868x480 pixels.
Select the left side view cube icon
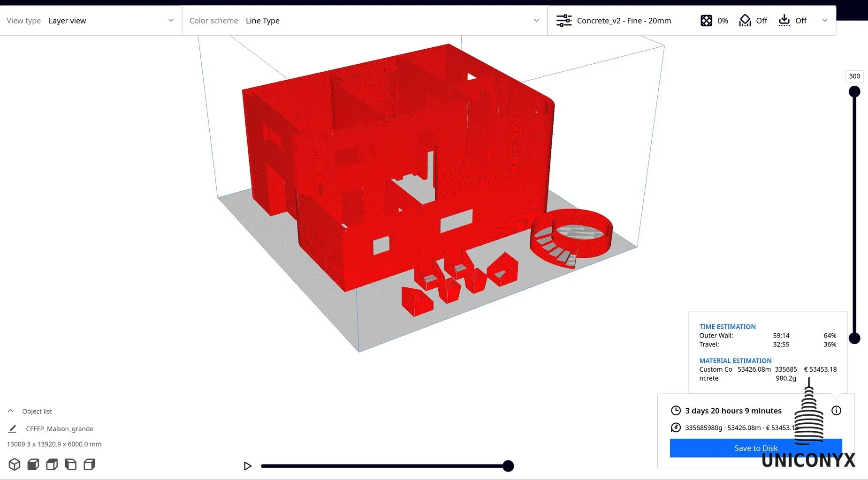pos(70,464)
